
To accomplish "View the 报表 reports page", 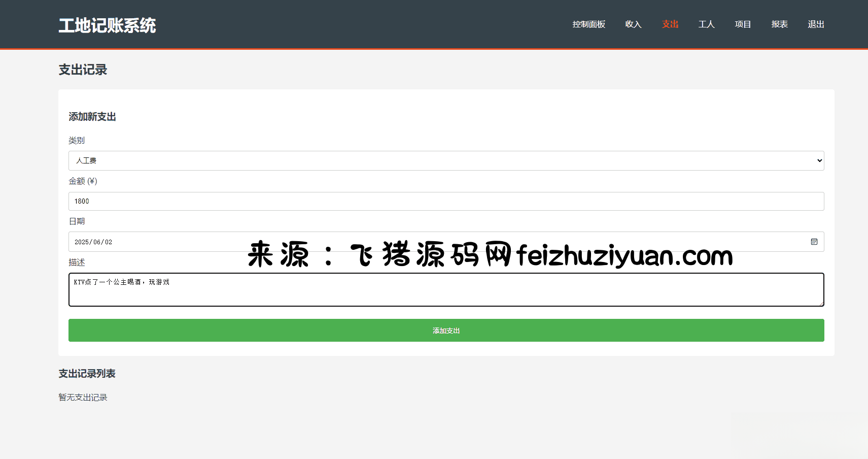I will tap(779, 24).
